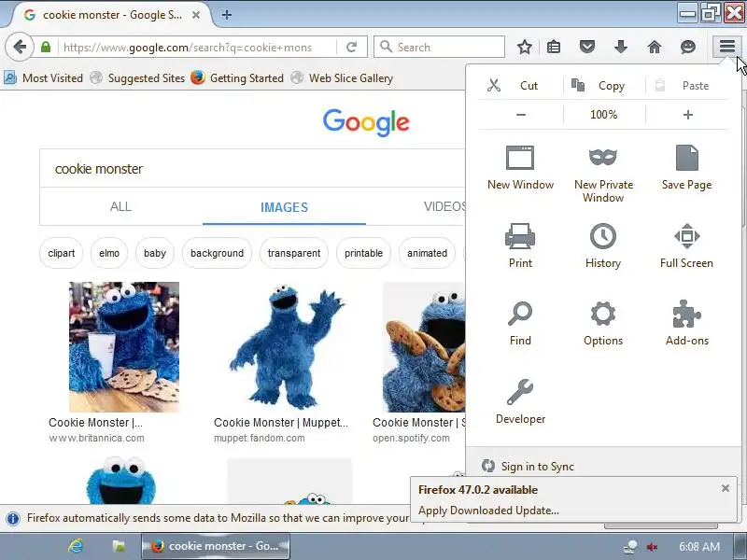The width and height of the screenshot is (747, 560).
Task: Select the Print icon
Action: pyautogui.click(x=520, y=245)
